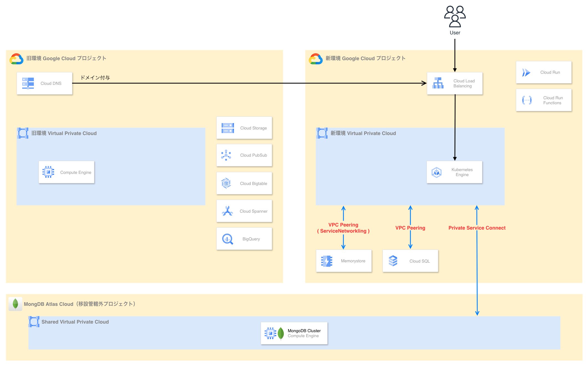
Task: Select the VPC Peering ServiceNetworking label
Action: (x=343, y=228)
